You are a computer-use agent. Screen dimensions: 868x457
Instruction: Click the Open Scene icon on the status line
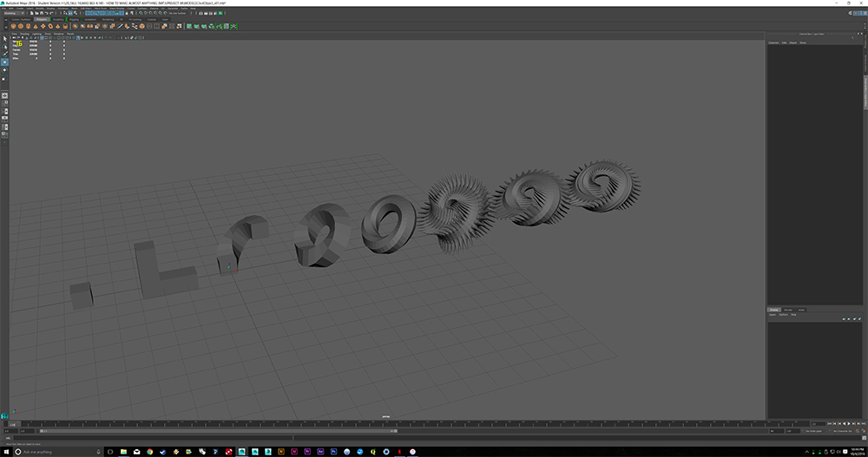coord(36,13)
